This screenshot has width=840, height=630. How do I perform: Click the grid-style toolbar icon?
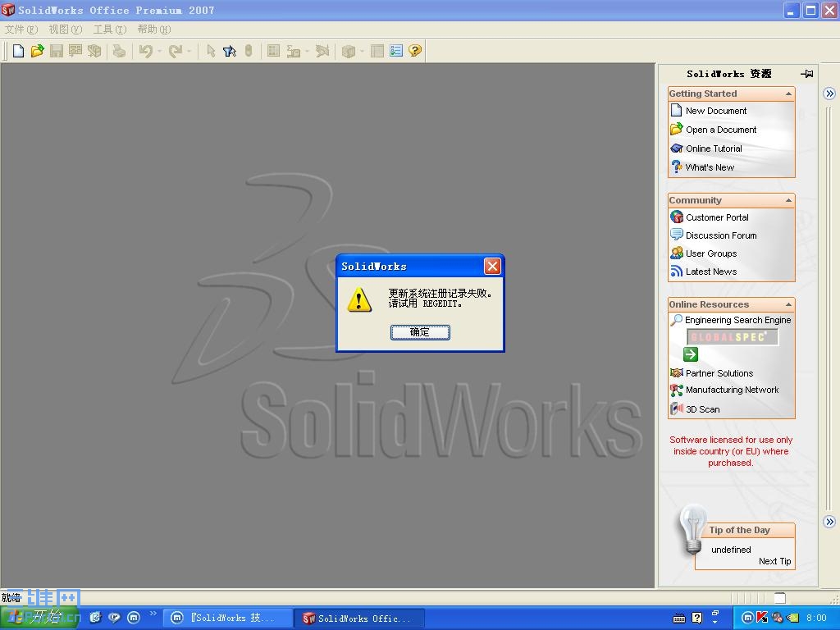pos(273,51)
